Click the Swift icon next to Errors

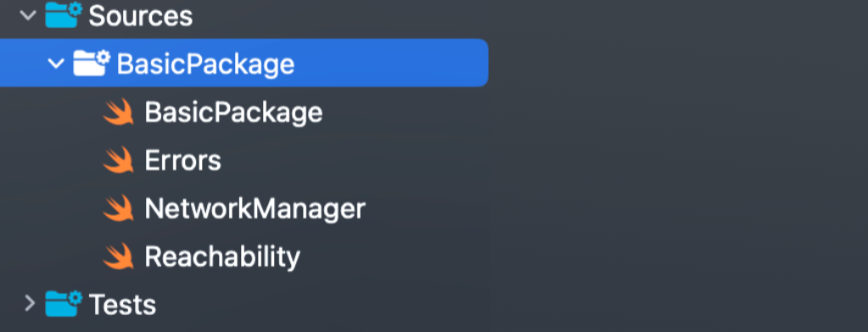tap(119, 160)
